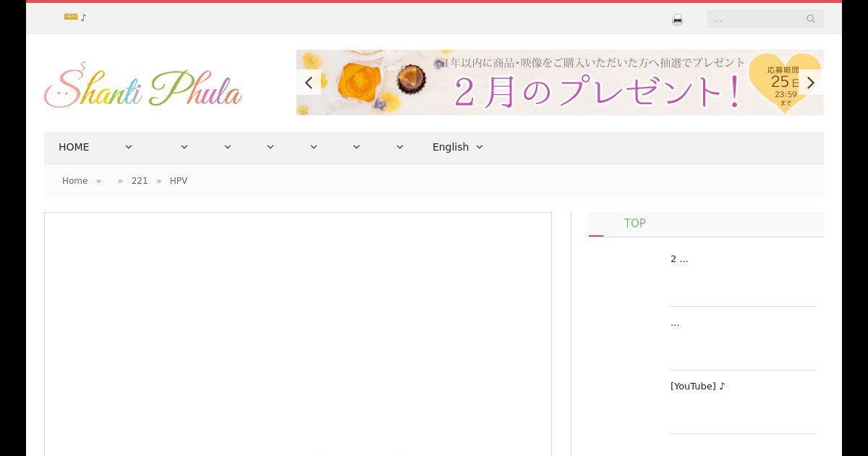Image resolution: width=868 pixels, height=456 pixels.
Task: Click the HPV breadcrumb entry
Action: [x=179, y=181]
